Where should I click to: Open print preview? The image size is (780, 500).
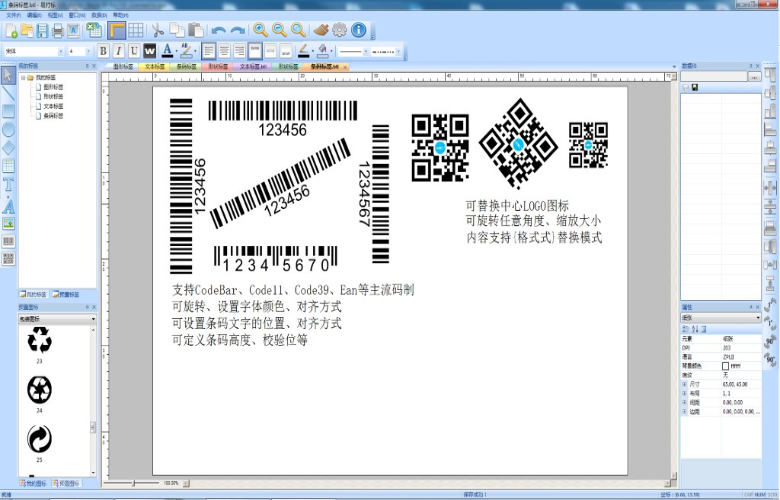(x=73, y=31)
